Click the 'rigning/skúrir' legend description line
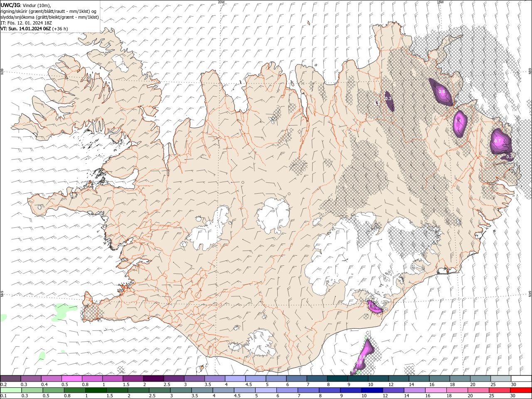This screenshot has width=532, height=399. (49, 11)
